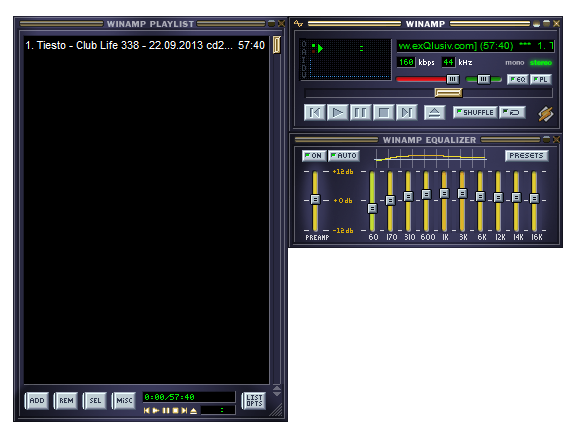Click the playlist window resize grip
578x441 pixels.
pyautogui.click(x=276, y=410)
